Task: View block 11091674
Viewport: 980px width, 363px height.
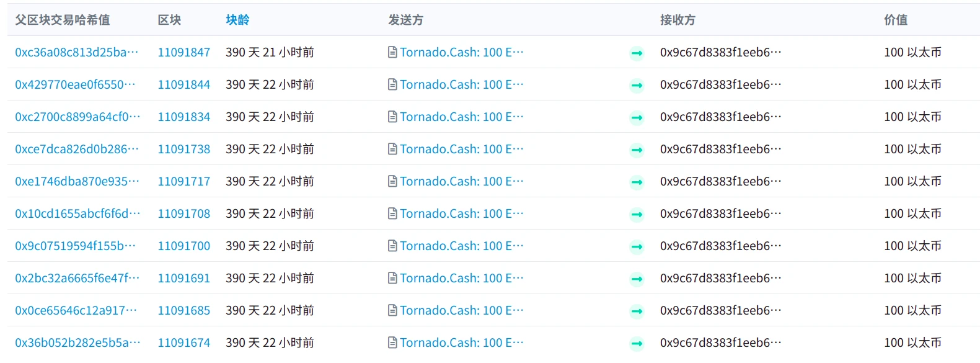Action: tap(184, 343)
